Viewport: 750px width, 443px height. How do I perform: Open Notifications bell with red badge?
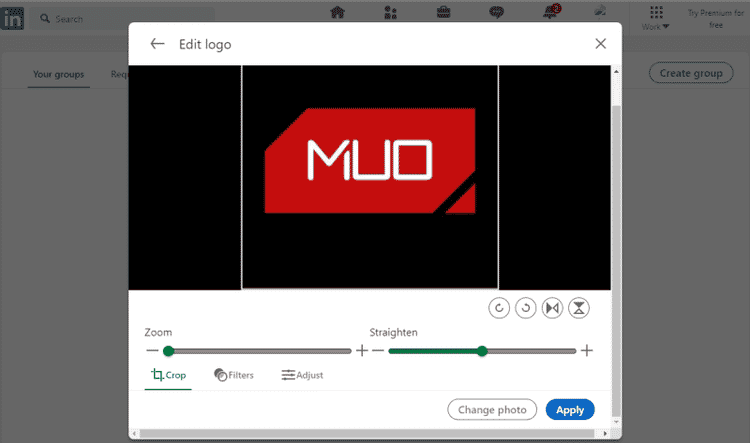551,12
